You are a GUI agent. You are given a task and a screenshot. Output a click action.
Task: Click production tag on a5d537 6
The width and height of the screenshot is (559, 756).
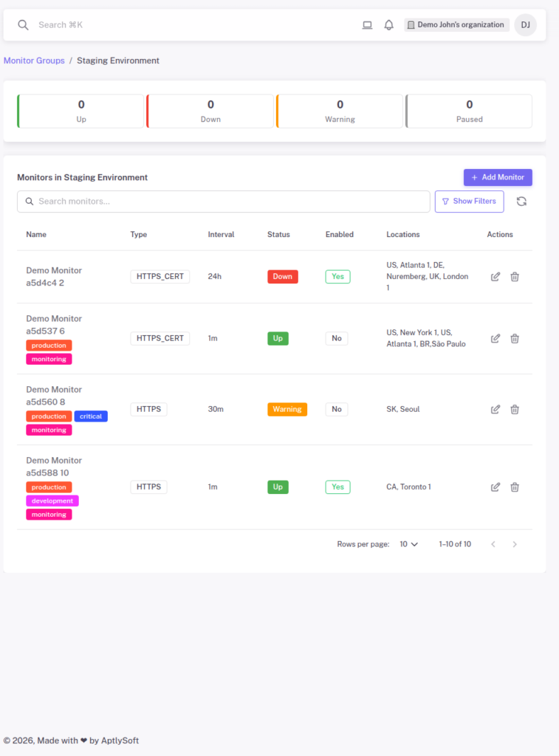49,346
